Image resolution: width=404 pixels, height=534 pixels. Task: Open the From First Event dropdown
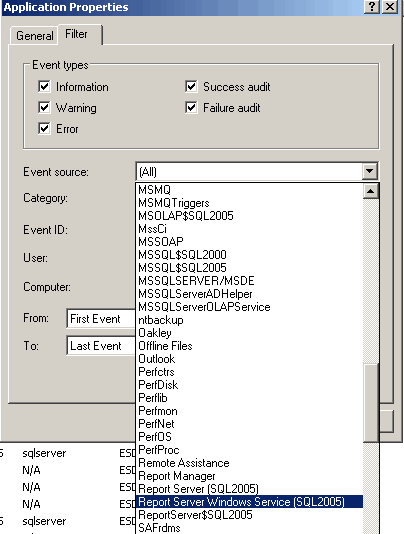click(101, 319)
